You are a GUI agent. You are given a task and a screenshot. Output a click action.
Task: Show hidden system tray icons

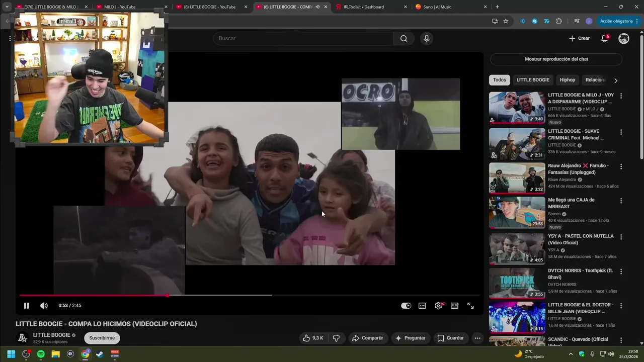pyautogui.click(x=571, y=354)
